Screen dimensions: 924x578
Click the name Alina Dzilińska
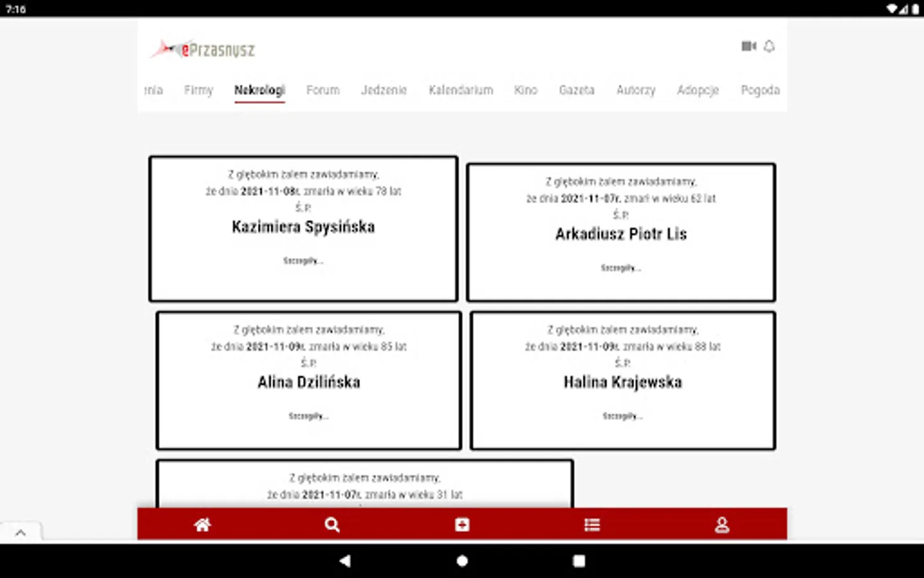click(309, 382)
